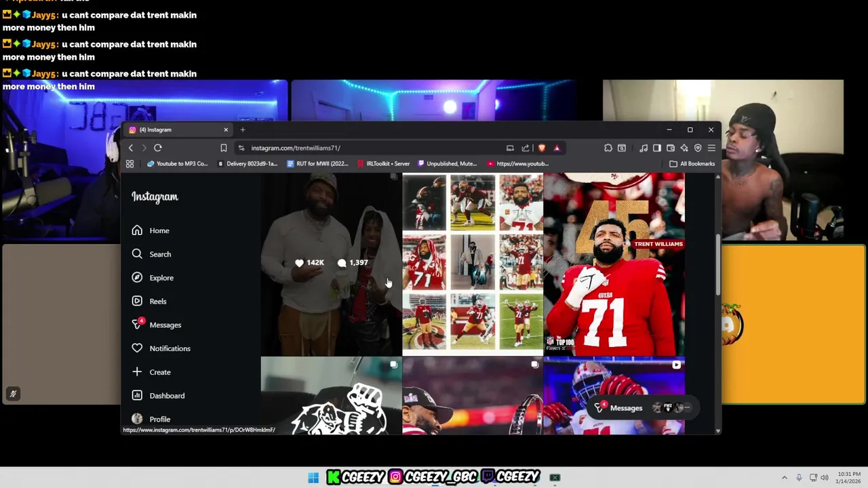868x488 pixels.
Task: Open the hovered post with 142K likes
Action: pyautogui.click(x=331, y=264)
